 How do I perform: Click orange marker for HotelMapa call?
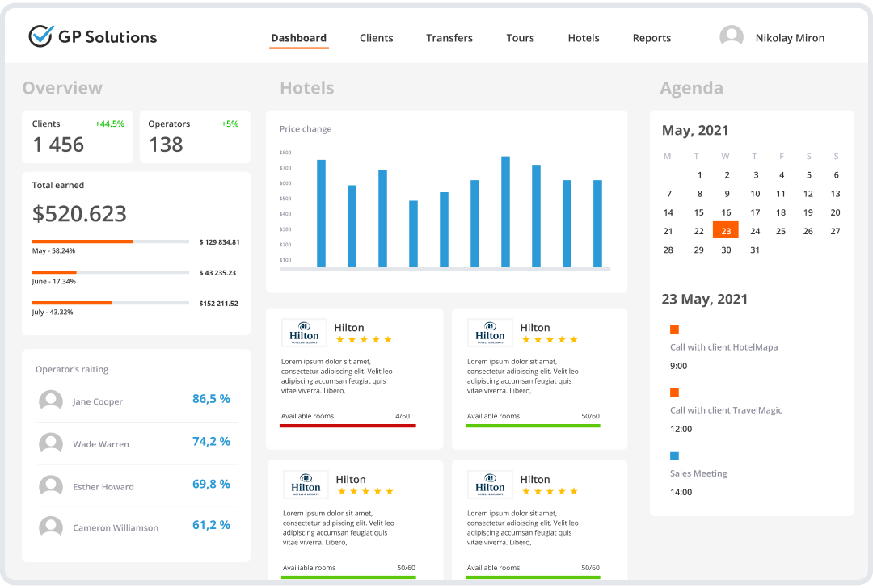tap(674, 330)
